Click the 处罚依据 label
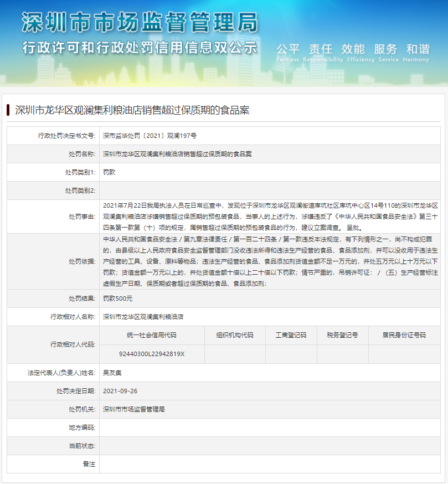Image resolution: width=448 pixels, height=484 pixels. pyautogui.click(x=82, y=261)
